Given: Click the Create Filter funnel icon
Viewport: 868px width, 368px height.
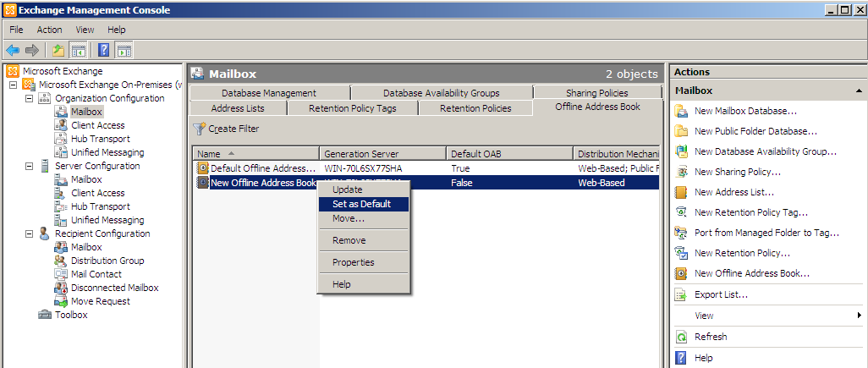Looking at the screenshot, I should coord(200,129).
